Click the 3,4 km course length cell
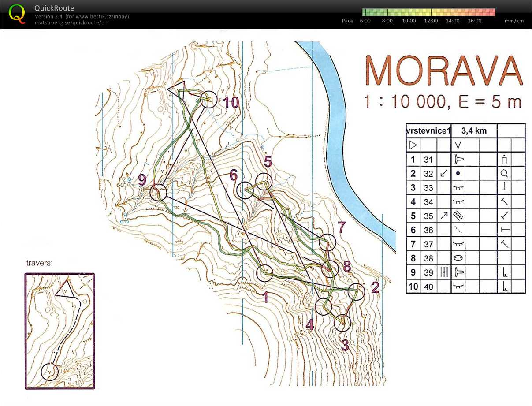This screenshot has height=406, width=532. (x=474, y=130)
